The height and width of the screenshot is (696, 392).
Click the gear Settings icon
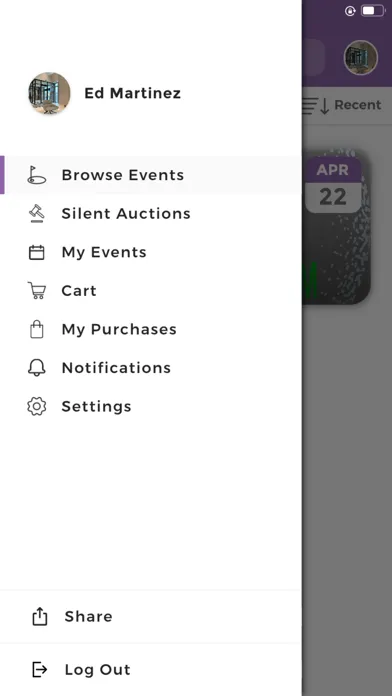(x=36, y=406)
